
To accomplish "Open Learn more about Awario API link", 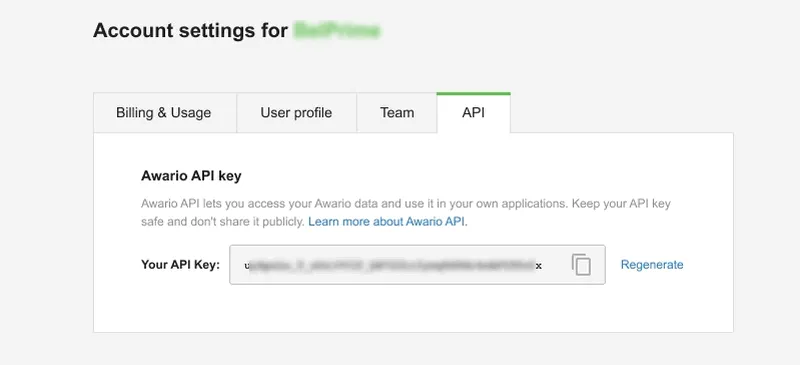I will point(387,222).
